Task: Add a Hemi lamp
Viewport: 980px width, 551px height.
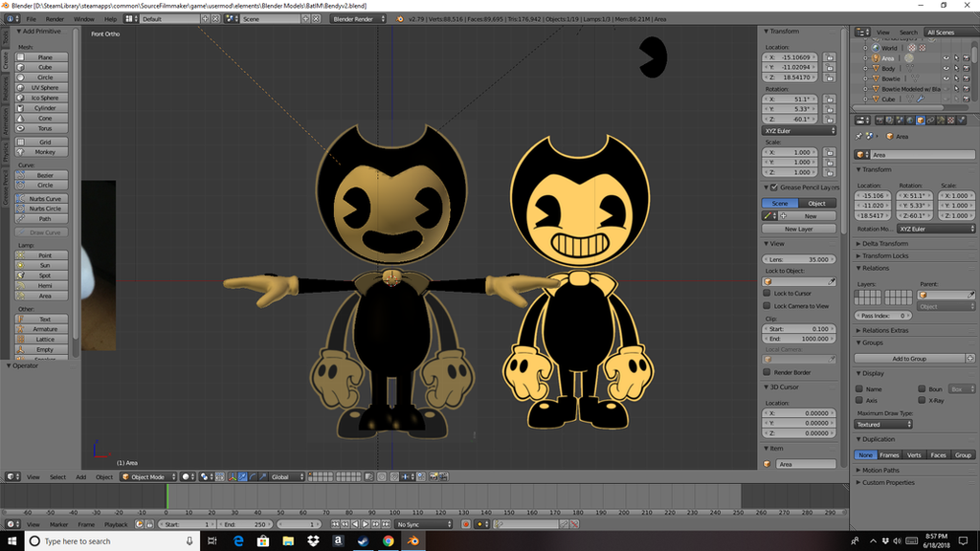Action: (x=41, y=285)
